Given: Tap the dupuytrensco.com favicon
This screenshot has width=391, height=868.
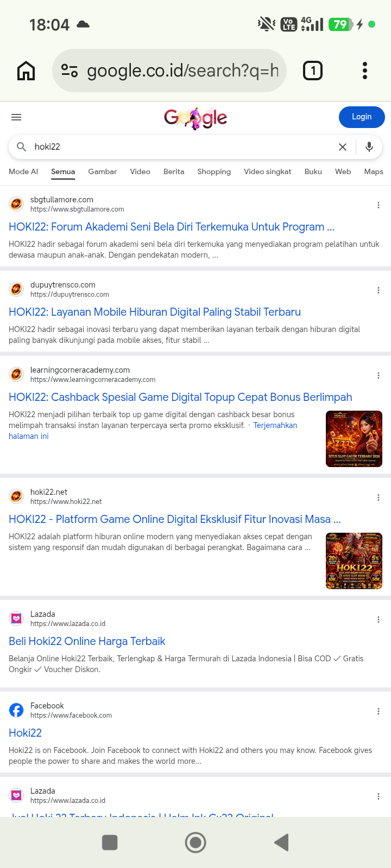Looking at the screenshot, I should tap(16, 289).
